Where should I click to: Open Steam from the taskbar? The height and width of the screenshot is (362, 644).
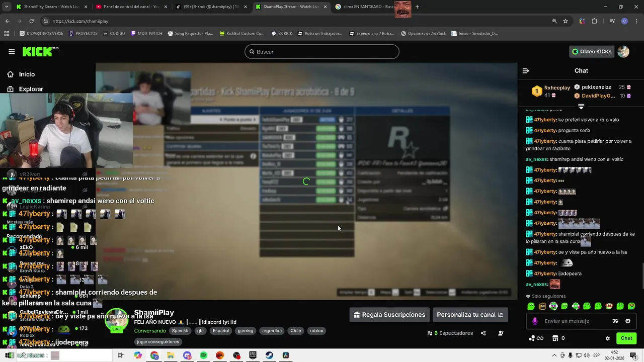(x=270, y=355)
